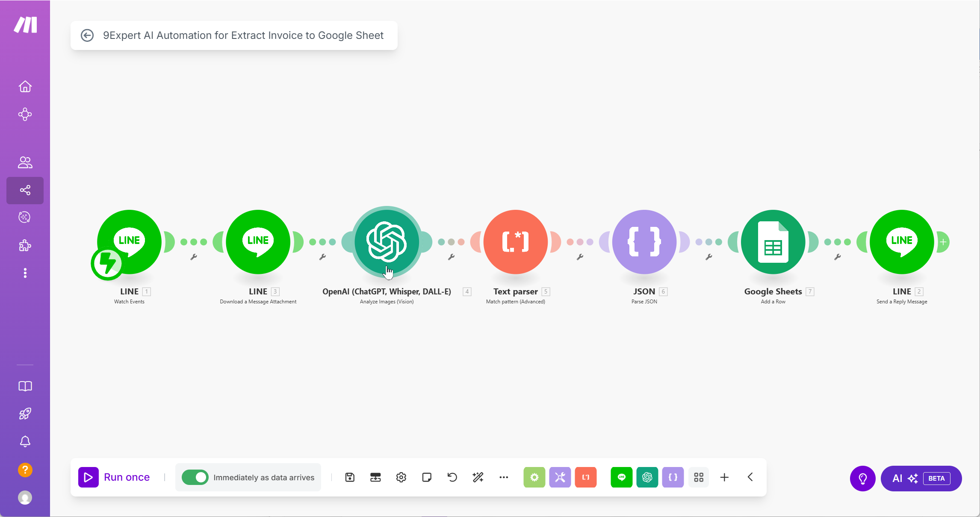Open the Text Parser quick-access panel

tap(586, 477)
